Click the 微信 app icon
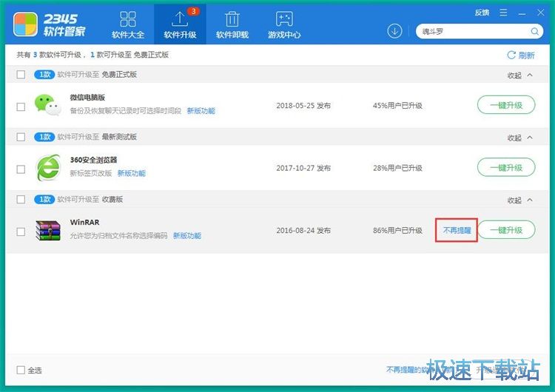 click(x=47, y=105)
